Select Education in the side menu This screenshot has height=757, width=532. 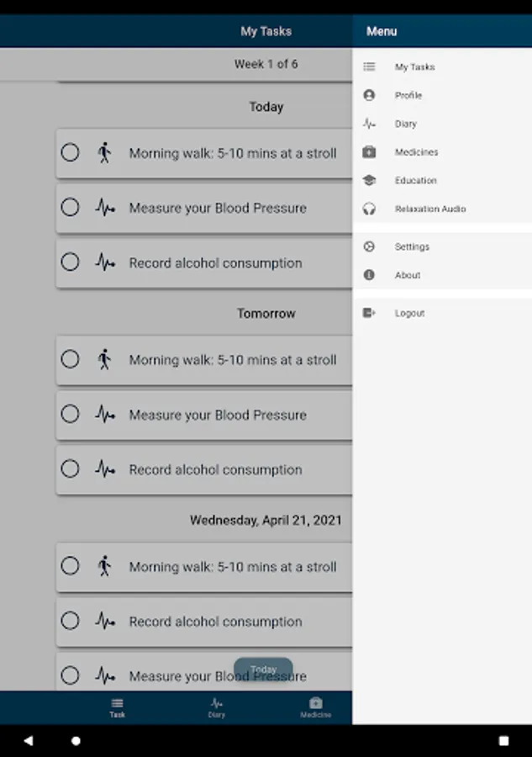click(x=416, y=181)
